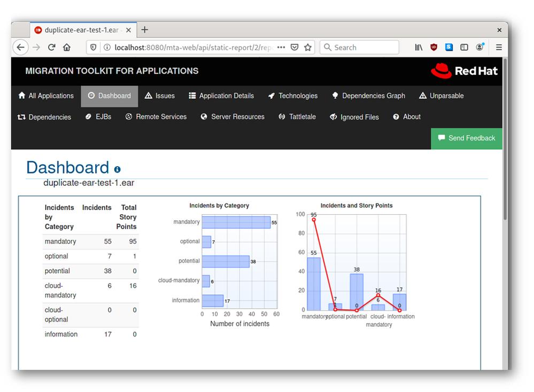Open the Dependencies report
Viewport: 534px width, 392px height.
click(44, 117)
